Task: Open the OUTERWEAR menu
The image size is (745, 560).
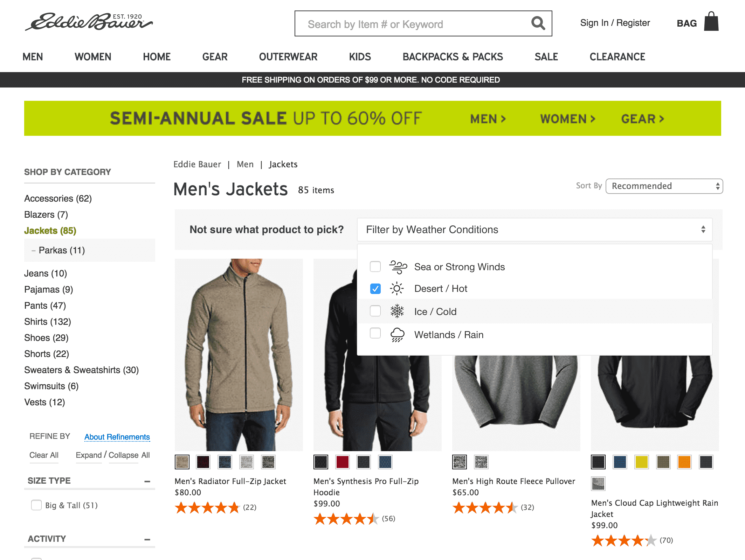Action: [x=288, y=56]
